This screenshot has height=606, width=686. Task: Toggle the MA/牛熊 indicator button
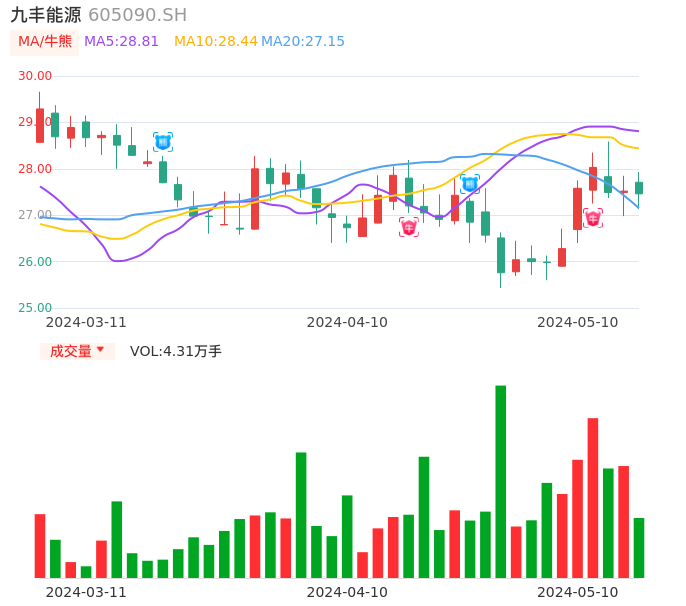coord(45,41)
